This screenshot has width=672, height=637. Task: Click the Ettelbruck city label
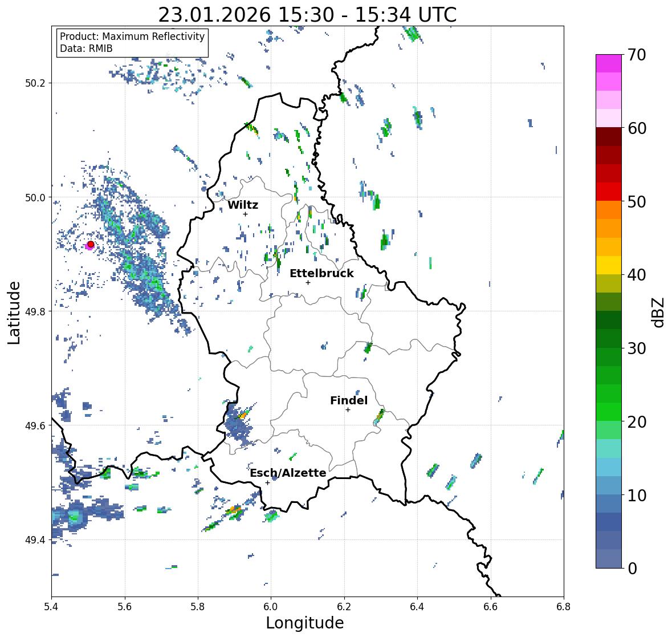[321, 273]
